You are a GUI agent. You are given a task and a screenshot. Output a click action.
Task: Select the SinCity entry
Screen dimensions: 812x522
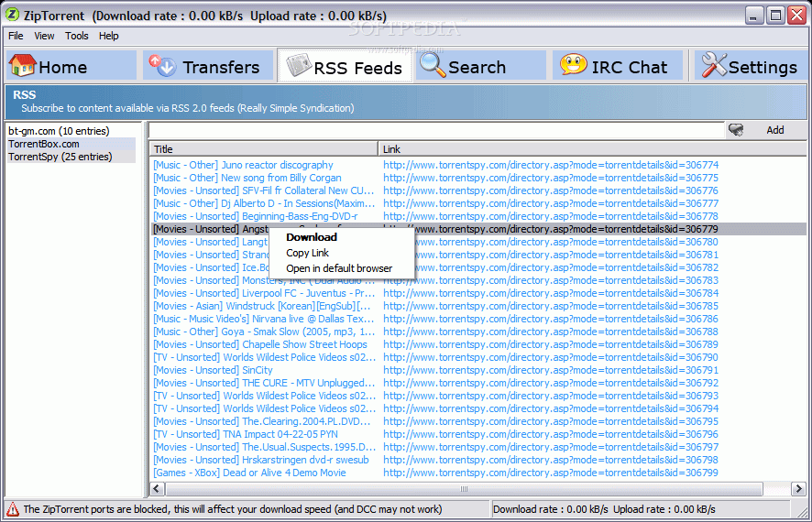tap(213, 370)
